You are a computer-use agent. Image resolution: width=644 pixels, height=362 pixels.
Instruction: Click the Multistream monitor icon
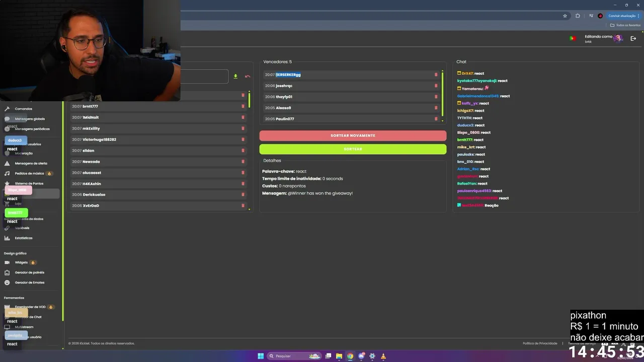click(x=7, y=327)
